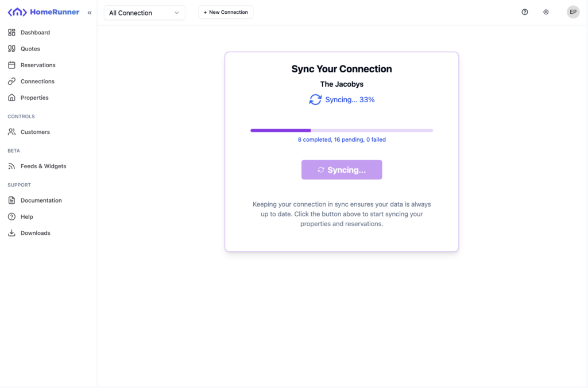Viewport: 588px width, 388px height.
Task: Click the blue syncing refresh icon
Action: (315, 100)
